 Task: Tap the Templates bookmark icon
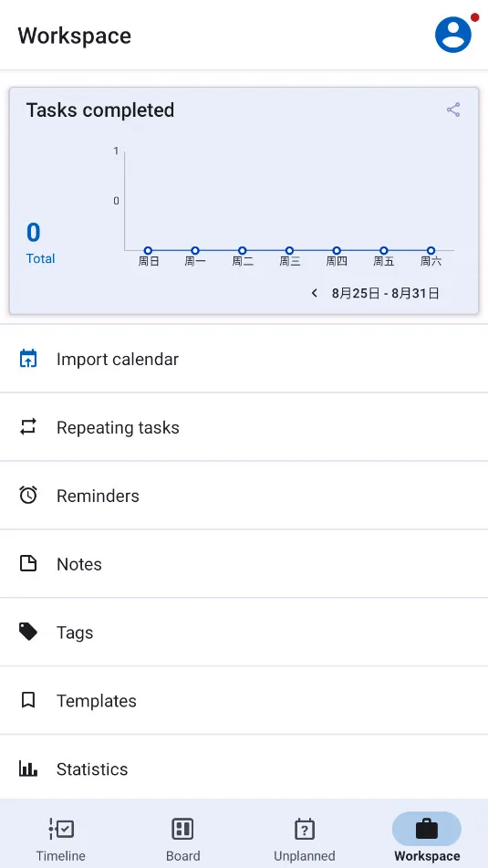click(28, 700)
